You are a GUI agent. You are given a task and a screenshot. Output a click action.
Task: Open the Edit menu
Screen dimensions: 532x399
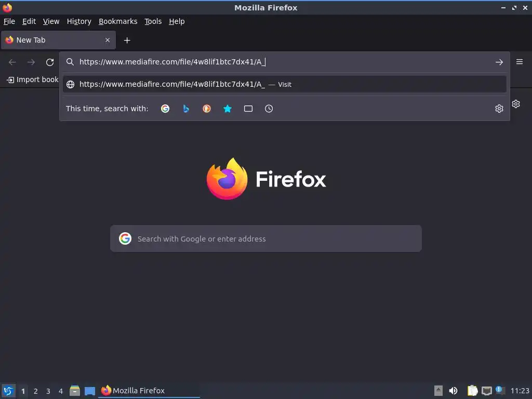[29, 21]
